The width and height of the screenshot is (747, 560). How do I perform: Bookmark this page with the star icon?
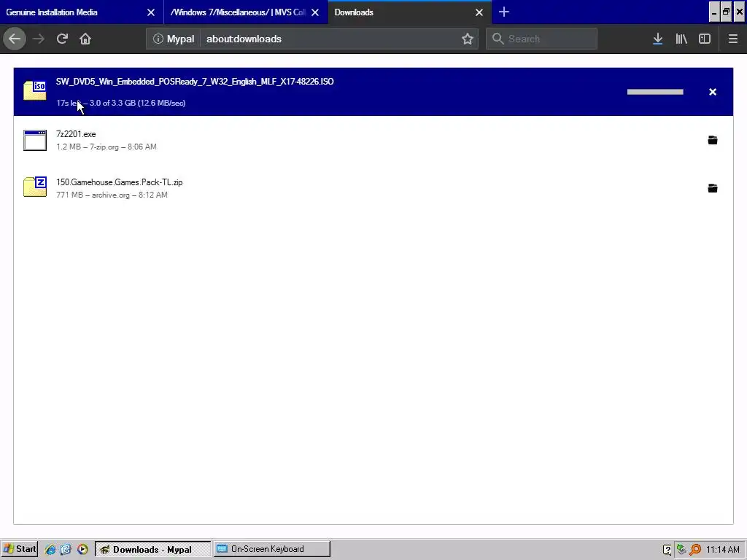[x=468, y=39]
